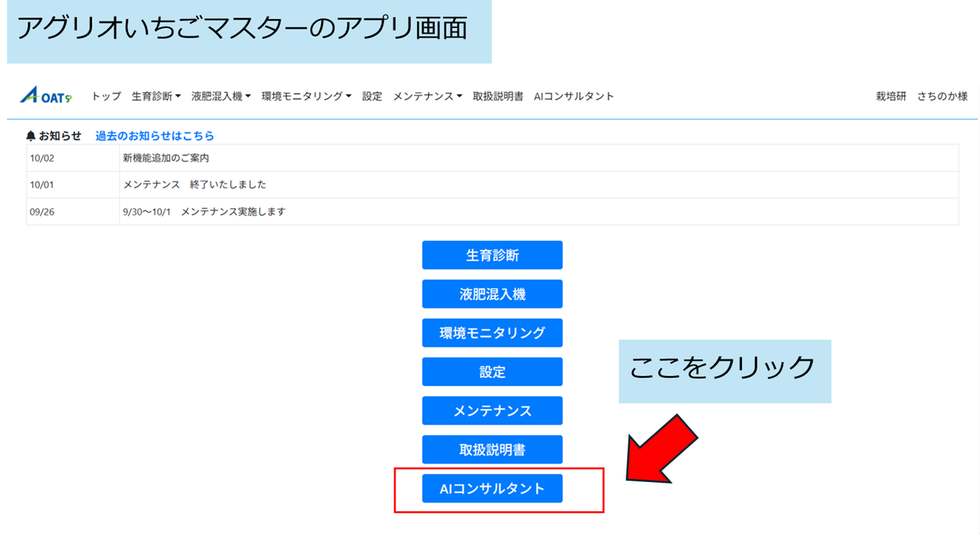Open 設定 in the top navbar

pos(372,96)
